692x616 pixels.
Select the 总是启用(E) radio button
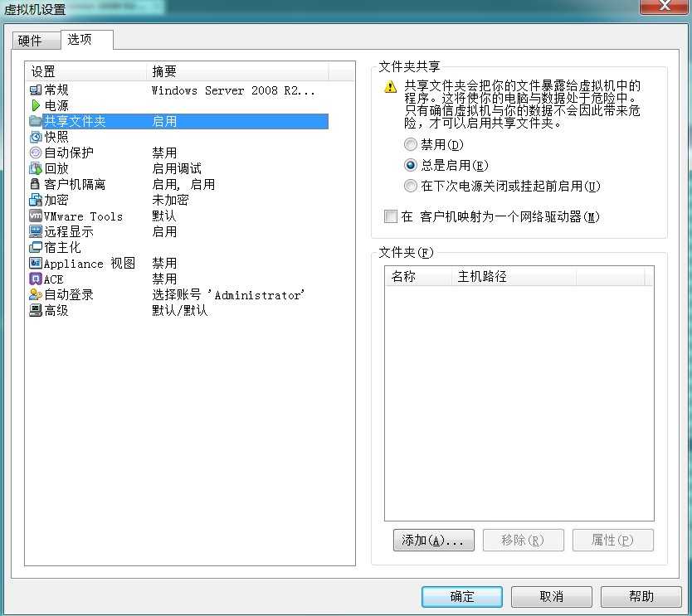pos(411,165)
